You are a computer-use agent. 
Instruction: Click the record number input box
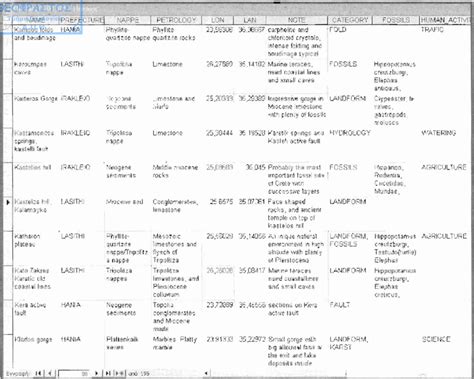point(74,374)
